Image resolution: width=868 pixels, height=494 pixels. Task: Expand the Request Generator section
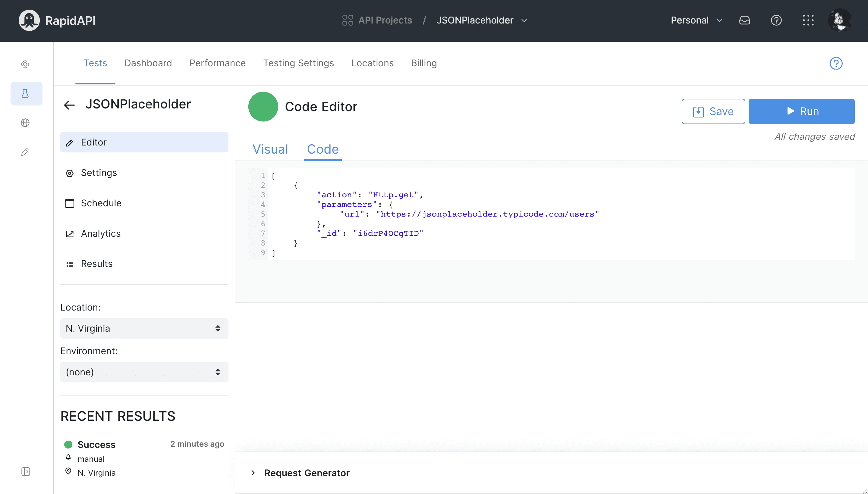click(307, 473)
